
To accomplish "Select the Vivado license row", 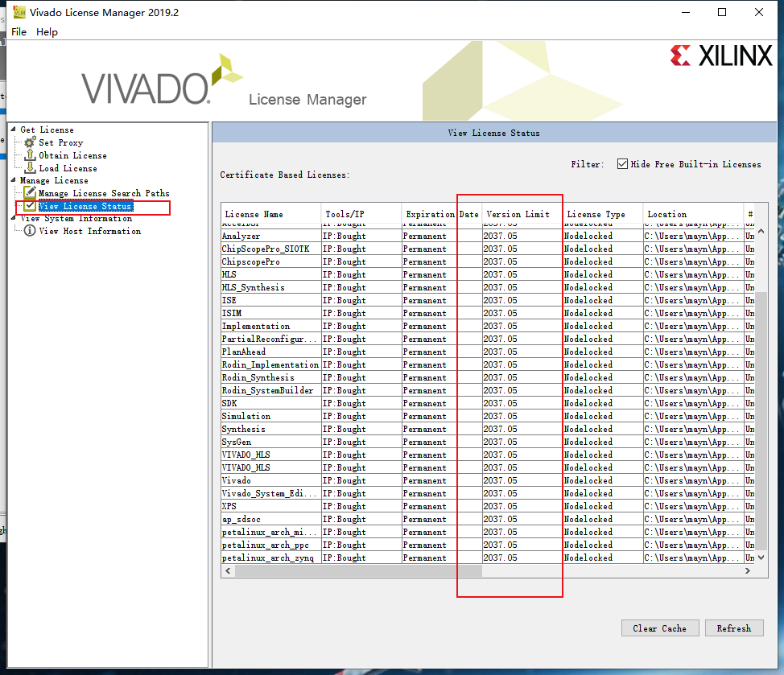I will tap(488, 480).
